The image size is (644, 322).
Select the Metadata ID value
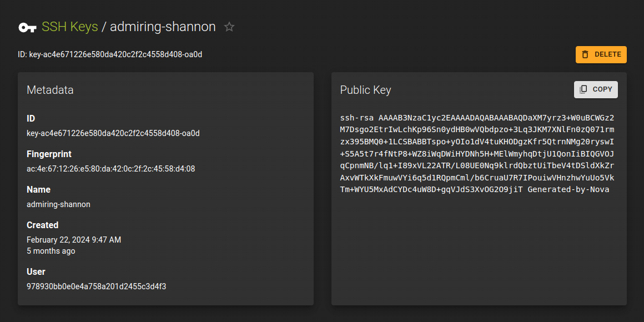[113, 133]
